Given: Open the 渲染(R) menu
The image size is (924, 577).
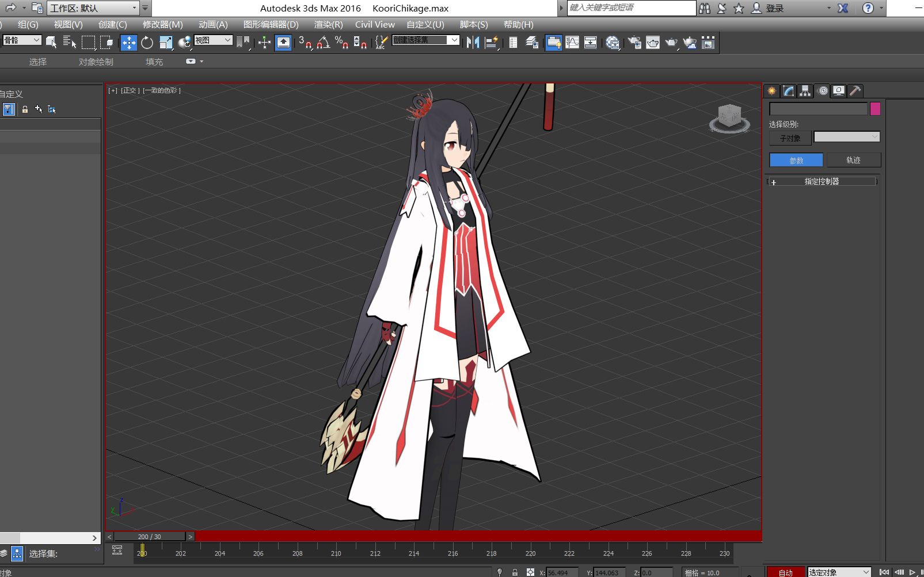Looking at the screenshot, I should click(x=328, y=25).
